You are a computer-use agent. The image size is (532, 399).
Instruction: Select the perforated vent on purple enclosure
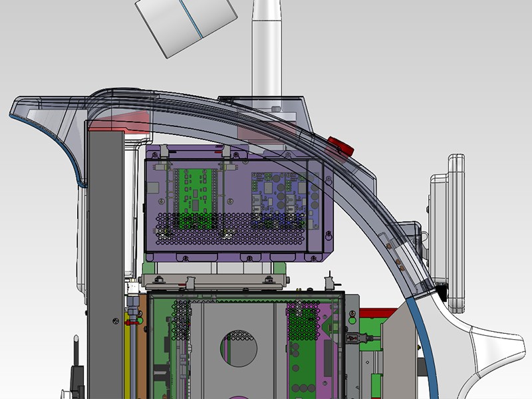point(231,229)
